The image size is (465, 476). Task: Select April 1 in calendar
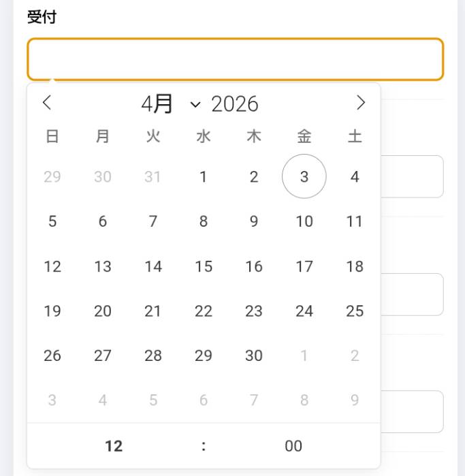pyautogui.click(x=203, y=176)
